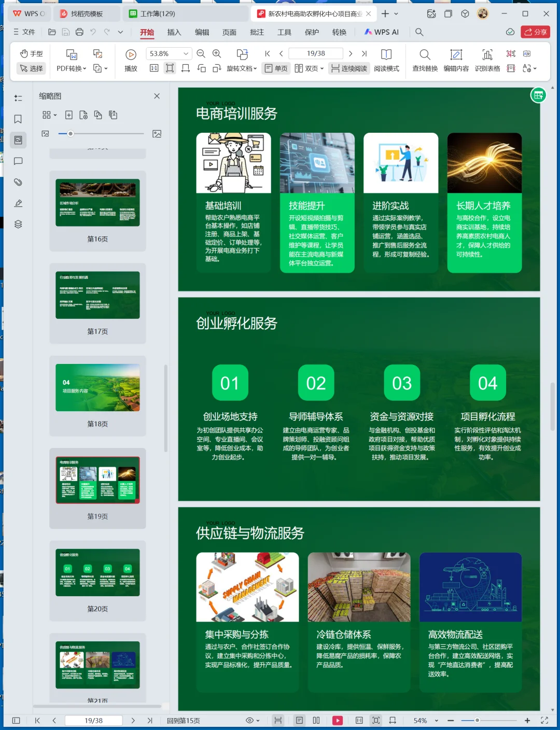
Task: Click the print icon
Action: point(79,32)
